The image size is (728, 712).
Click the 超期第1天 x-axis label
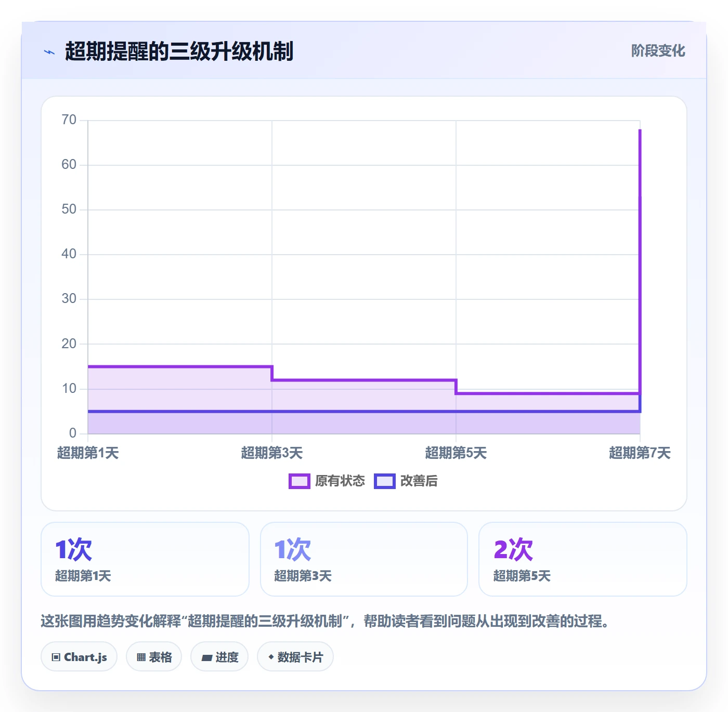tap(88, 453)
